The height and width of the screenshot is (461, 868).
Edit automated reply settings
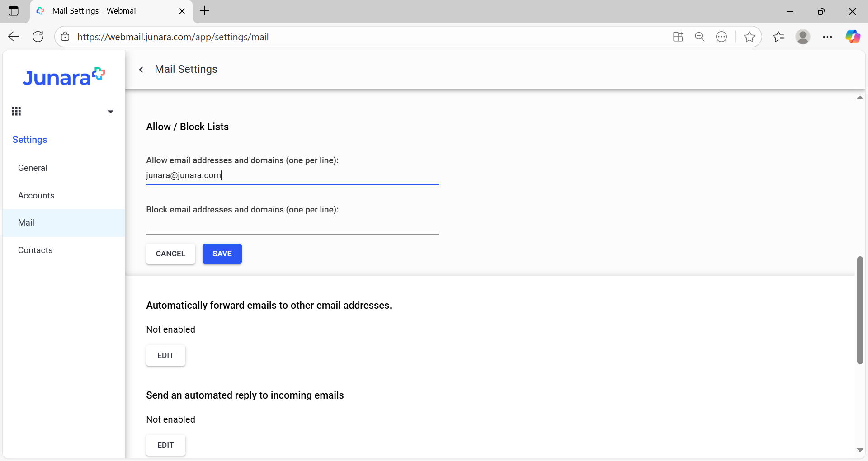click(165, 445)
